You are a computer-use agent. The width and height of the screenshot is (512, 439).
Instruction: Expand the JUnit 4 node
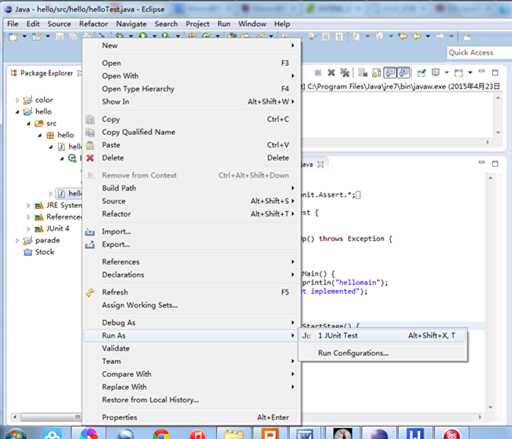[29, 229]
